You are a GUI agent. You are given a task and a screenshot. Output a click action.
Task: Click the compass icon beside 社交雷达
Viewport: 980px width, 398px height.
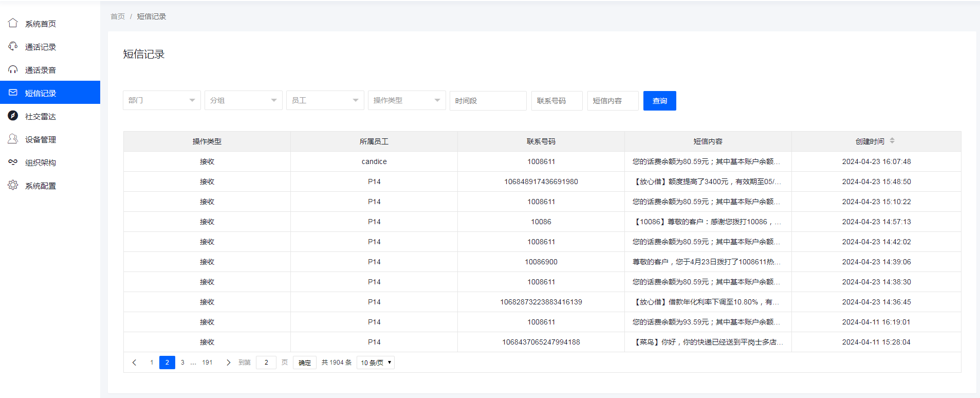(x=13, y=116)
